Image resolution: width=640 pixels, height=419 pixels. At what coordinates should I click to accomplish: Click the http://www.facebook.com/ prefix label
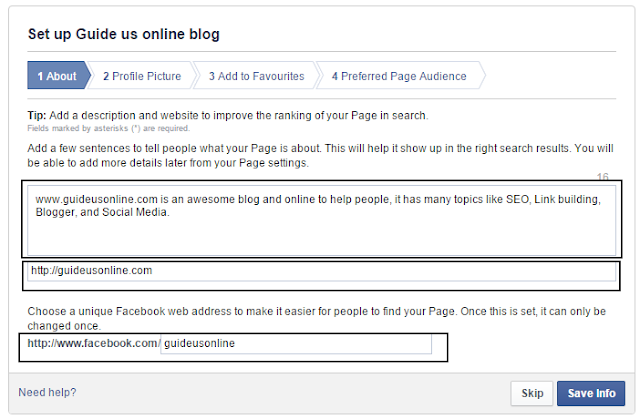[x=94, y=344]
